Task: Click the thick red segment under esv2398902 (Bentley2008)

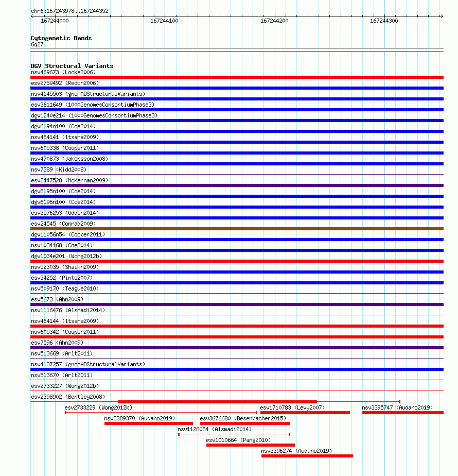Action: [x=218, y=402]
